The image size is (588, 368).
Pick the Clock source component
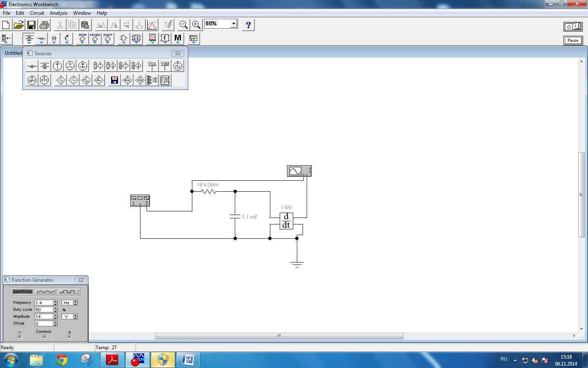[x=178, y=66]
